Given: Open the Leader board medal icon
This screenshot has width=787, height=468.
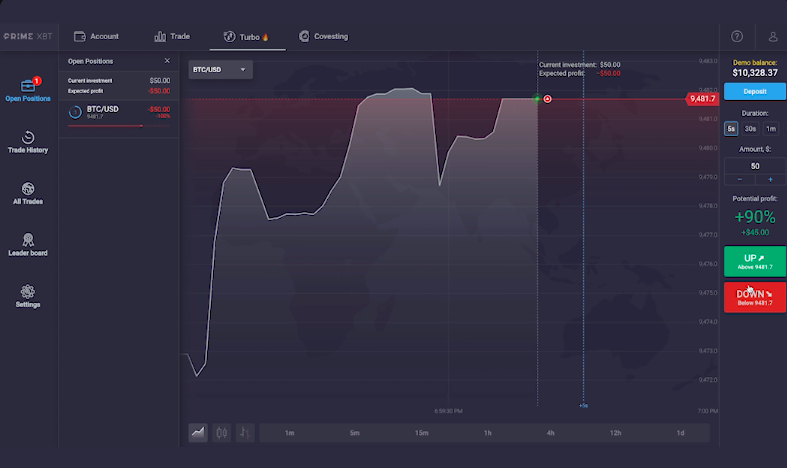Looking at the screenshot, I should (x=28, y=240).
